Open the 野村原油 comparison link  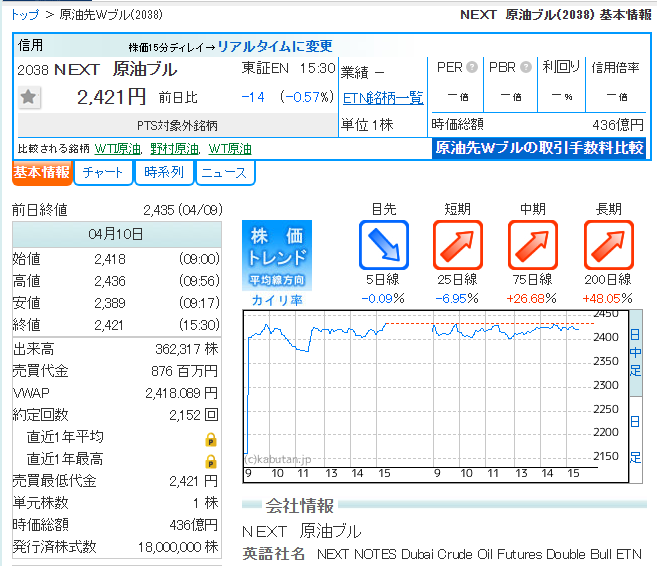point(174,149)
